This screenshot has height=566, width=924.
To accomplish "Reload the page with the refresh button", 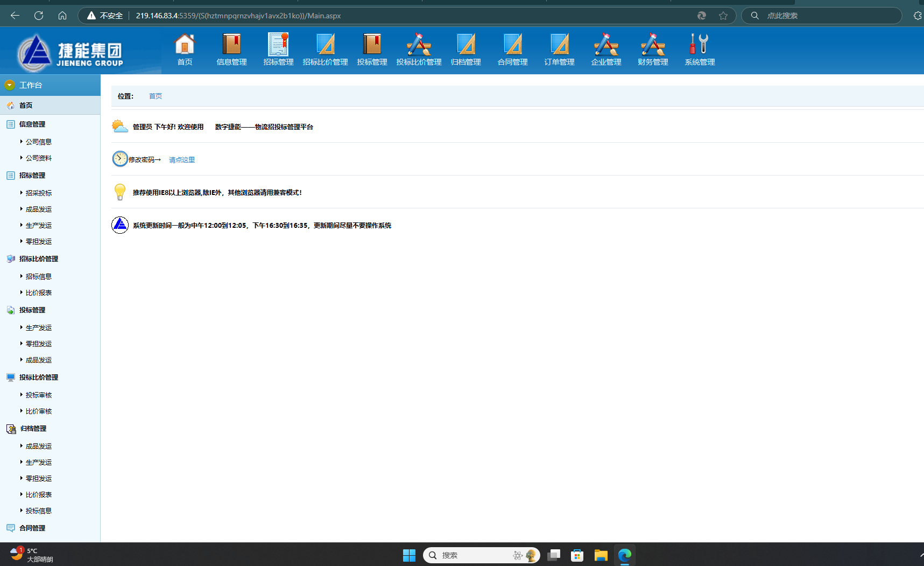I will [39, 16].
